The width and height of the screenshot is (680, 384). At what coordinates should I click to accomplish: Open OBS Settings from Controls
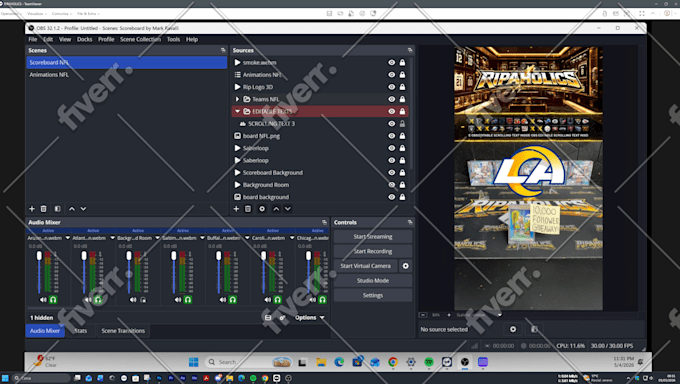coord(373,295)
